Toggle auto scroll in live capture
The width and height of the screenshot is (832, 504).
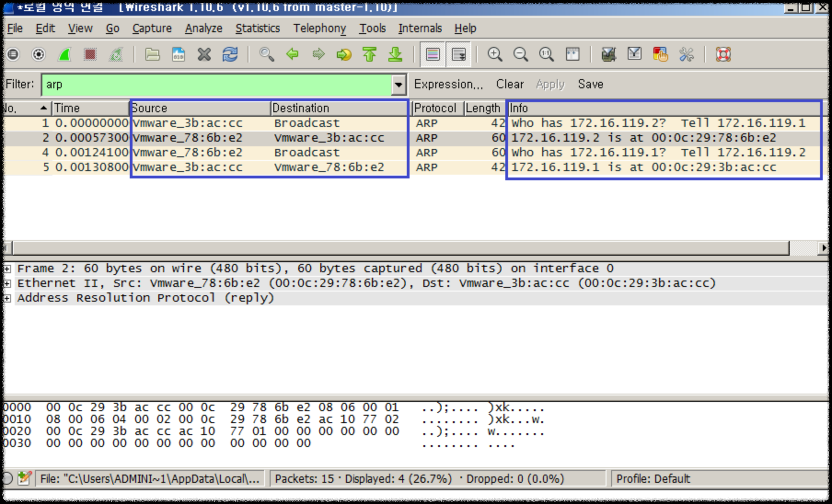click(458, 55)
